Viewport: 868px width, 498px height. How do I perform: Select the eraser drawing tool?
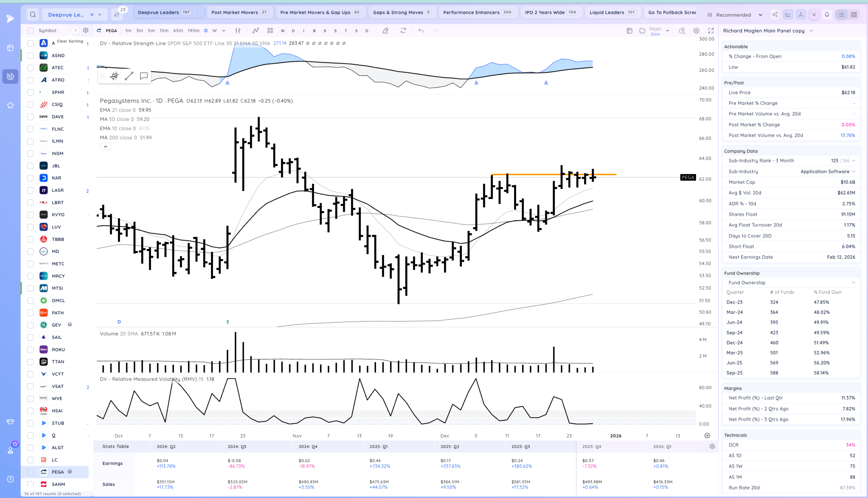(x=385, y=31)
